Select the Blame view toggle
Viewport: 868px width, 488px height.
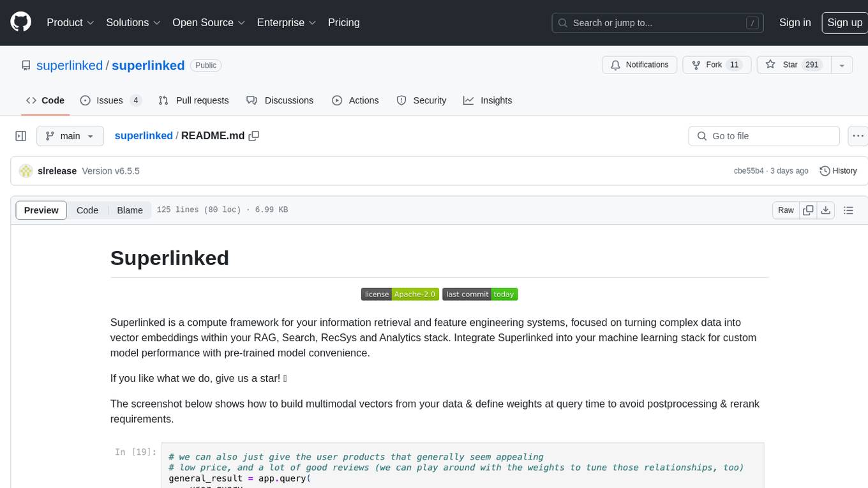(130, 210)
